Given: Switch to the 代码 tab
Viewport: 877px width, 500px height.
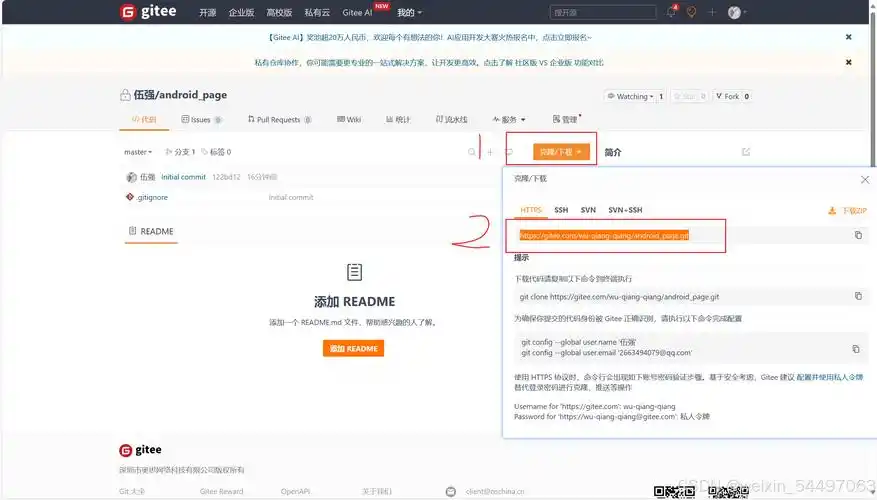Looking at the screenshot, I should coord(144,119).
